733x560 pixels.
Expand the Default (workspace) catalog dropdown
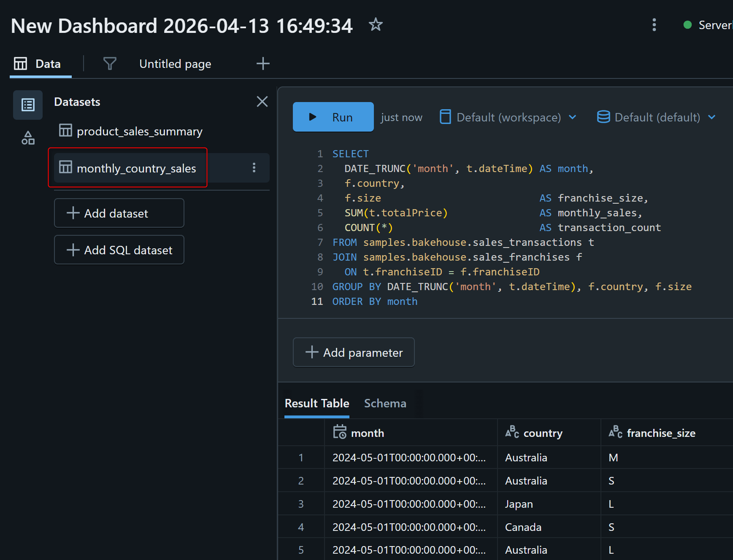pyautogui.click(x=508, y=117)
